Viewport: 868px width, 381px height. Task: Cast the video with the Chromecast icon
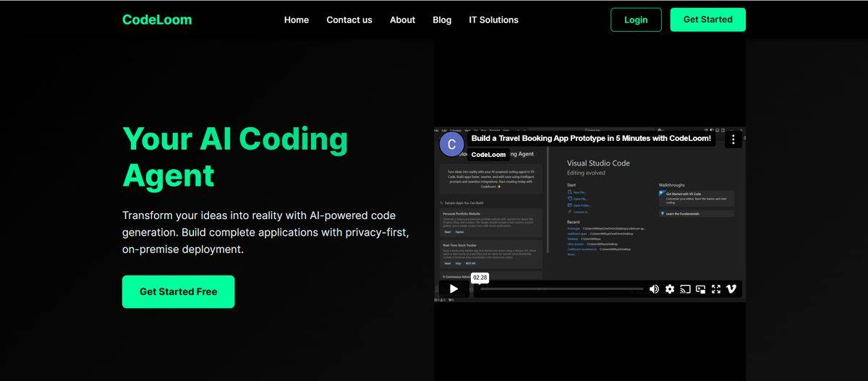coord(685,289)
